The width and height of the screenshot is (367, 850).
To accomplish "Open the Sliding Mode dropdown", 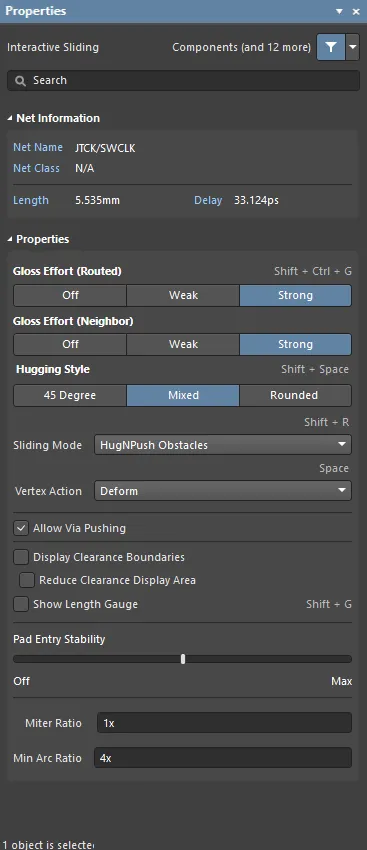I will (223, 445).
